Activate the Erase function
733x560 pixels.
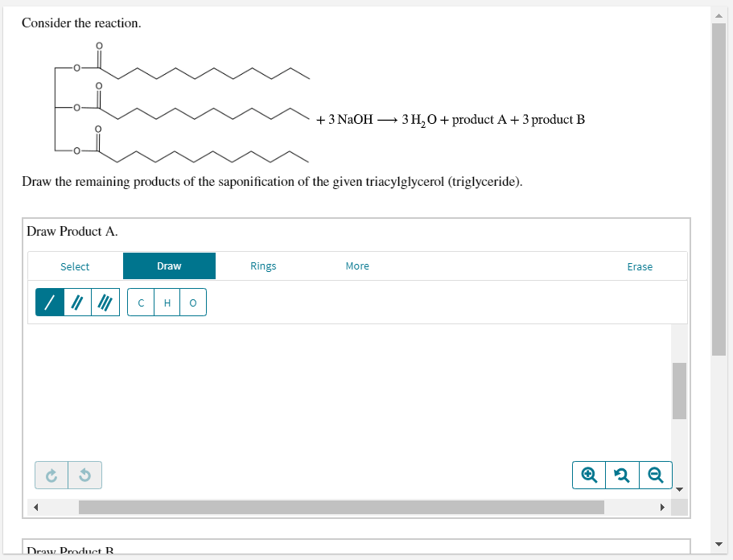(640, 266)
